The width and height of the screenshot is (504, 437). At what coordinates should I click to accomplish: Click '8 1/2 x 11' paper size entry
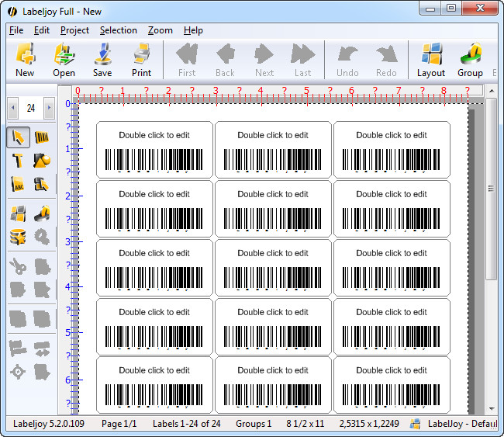[306, 424]
